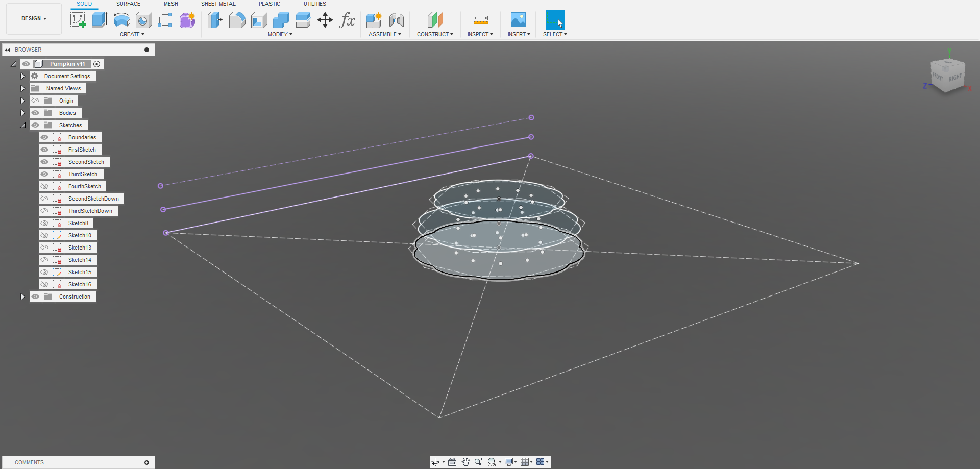Viewport: 980px width, 469px height.
Task: Select the Hole tool
Action: pyautogui.click(x=143, y=20)
